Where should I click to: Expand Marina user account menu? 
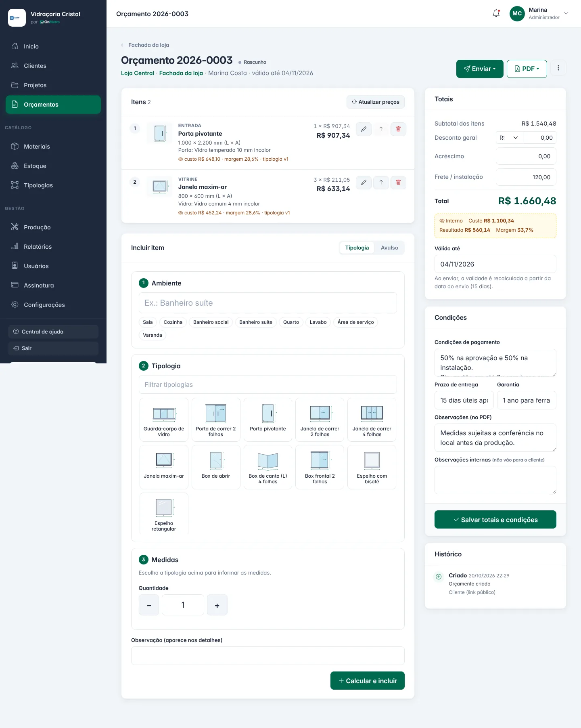click(x=539, y=13)
